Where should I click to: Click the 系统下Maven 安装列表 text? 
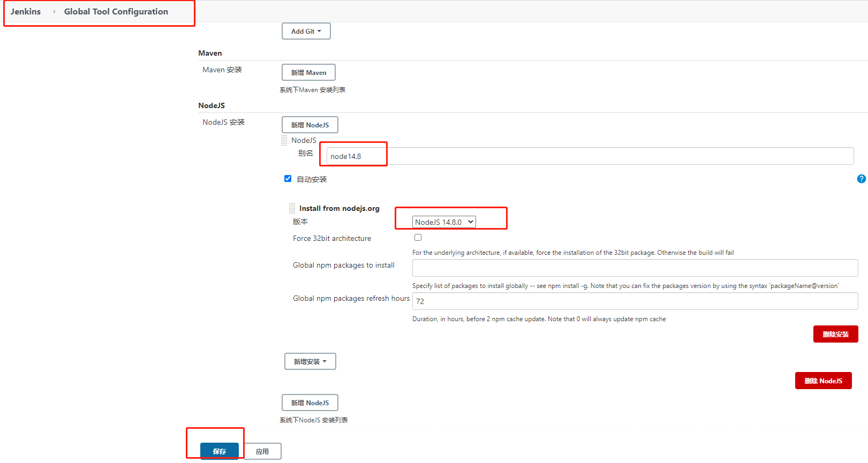(x=312, y=90)
